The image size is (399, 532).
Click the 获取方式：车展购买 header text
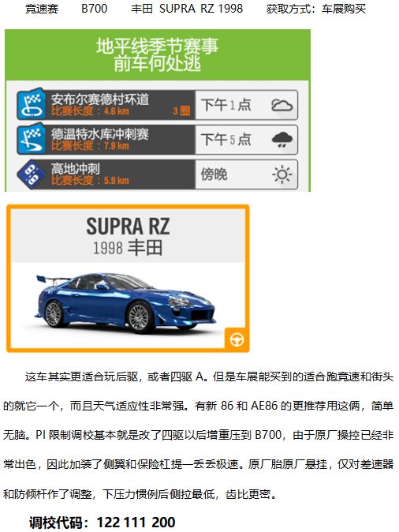click(x=316, y=9)
